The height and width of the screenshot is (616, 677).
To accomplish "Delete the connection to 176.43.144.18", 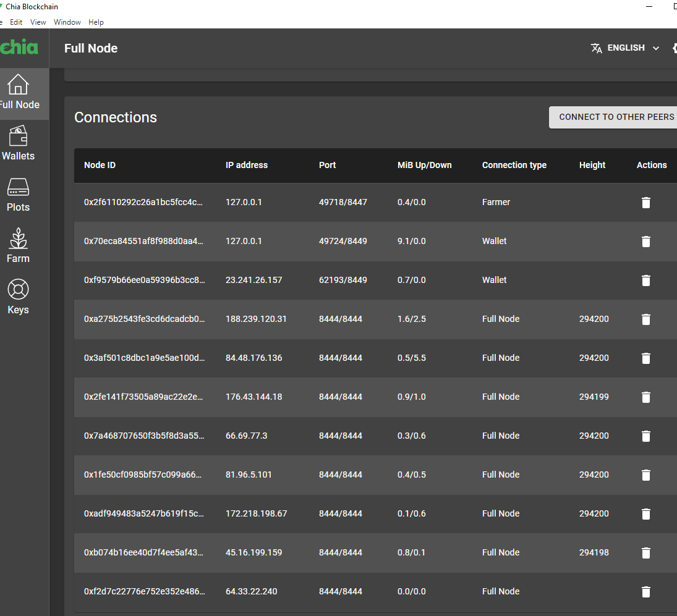I will point(646,397).
